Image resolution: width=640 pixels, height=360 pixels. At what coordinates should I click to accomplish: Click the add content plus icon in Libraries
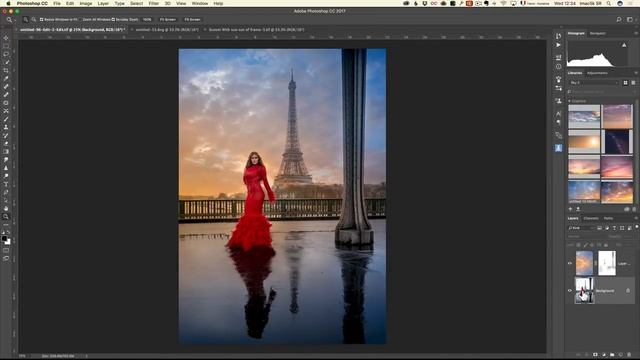click(571, 209)
